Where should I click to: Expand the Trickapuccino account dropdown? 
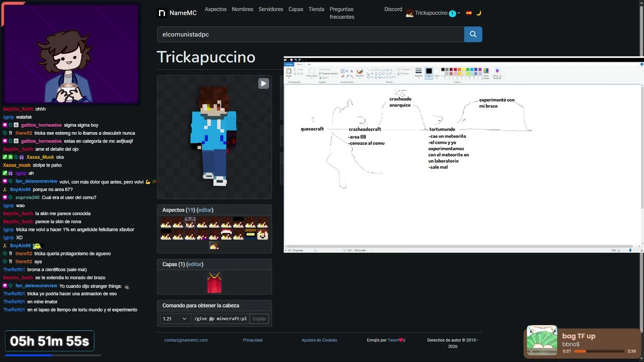pyautogui.click(x=433, y=13)
